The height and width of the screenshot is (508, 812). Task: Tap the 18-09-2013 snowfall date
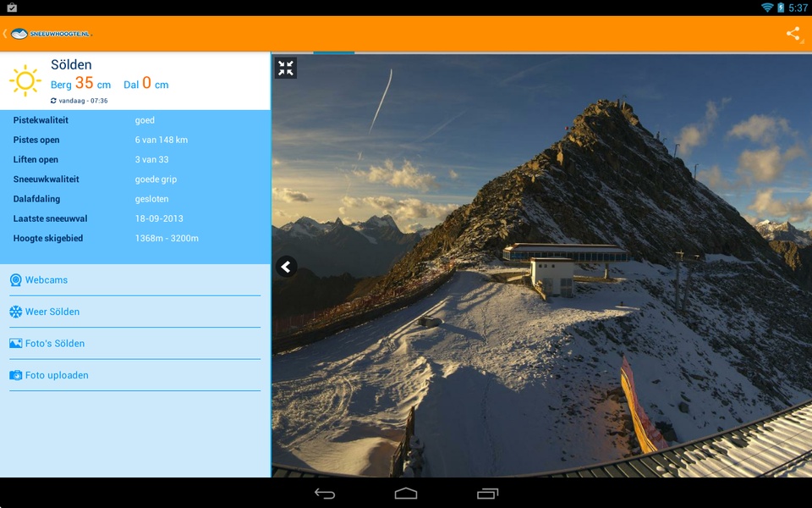159,218
